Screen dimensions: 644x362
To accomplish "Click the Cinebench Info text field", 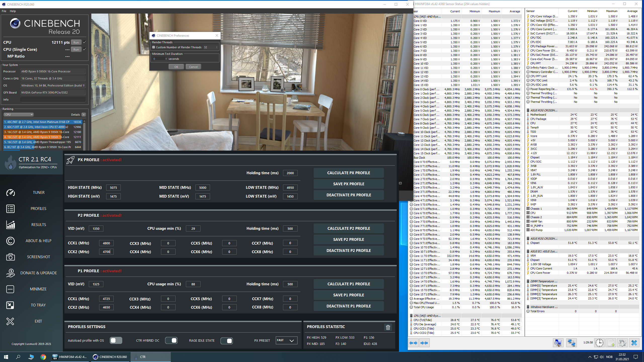I will (53, 100).
